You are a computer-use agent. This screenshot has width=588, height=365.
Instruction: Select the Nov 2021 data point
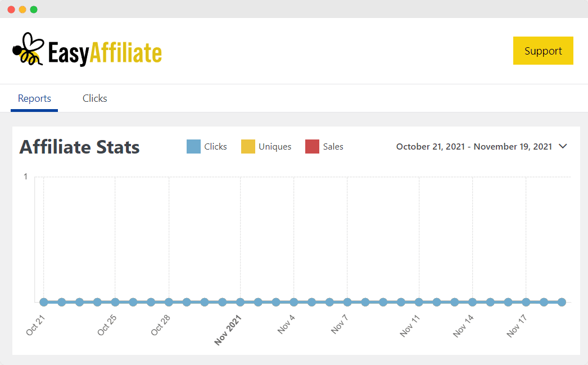coord(240,302)
